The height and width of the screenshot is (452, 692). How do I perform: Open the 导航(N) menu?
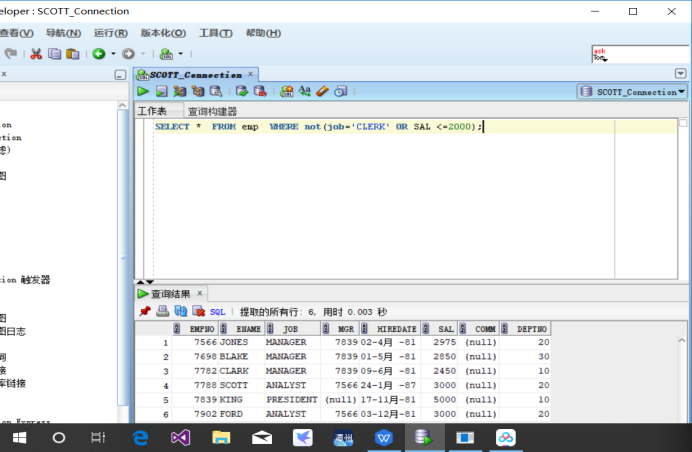[64, 33]
